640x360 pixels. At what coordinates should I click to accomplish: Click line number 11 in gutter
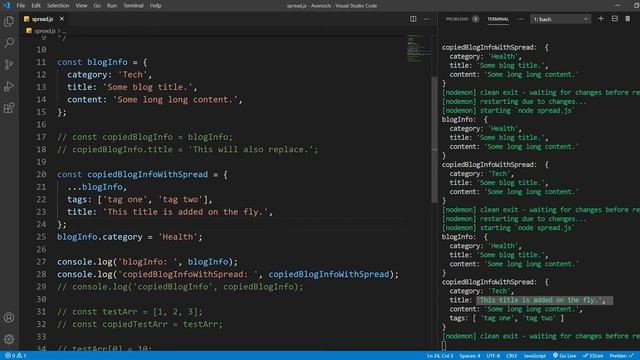[x=41, y=62]
